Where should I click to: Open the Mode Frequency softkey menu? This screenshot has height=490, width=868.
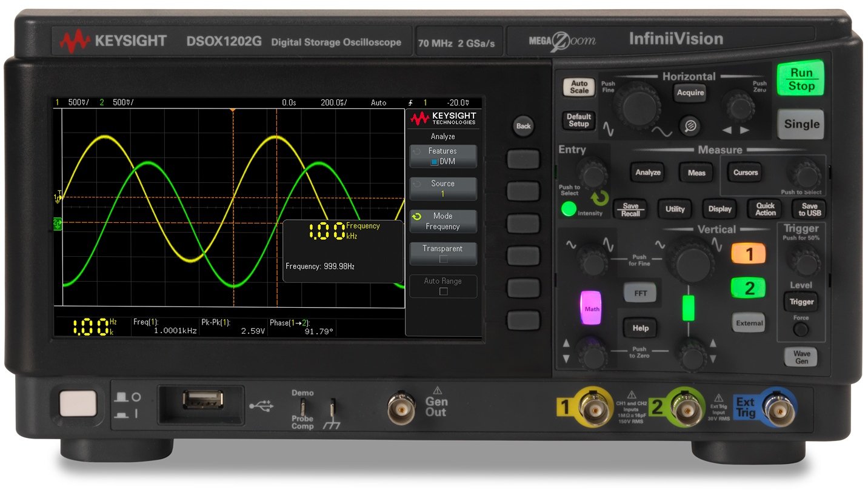point(442,220)
